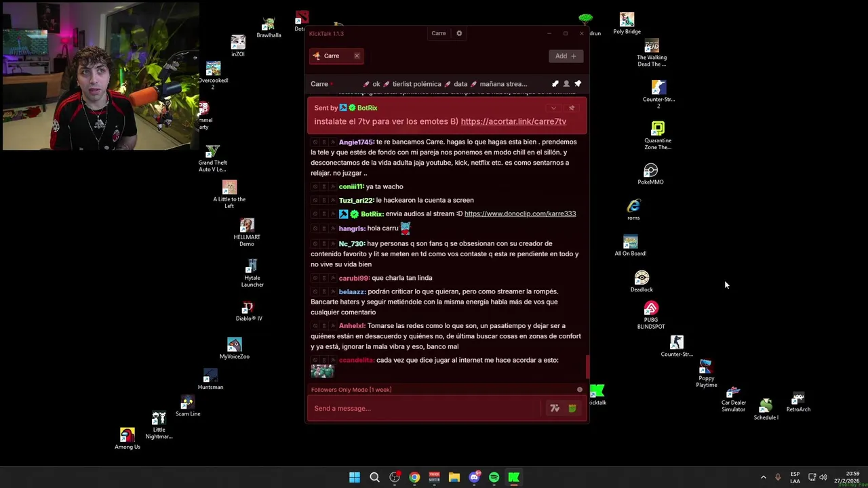Unpin the BotRix pinned message
This screenshot has width=868, height=488.
pyautogui.click(x=572, y=108)
